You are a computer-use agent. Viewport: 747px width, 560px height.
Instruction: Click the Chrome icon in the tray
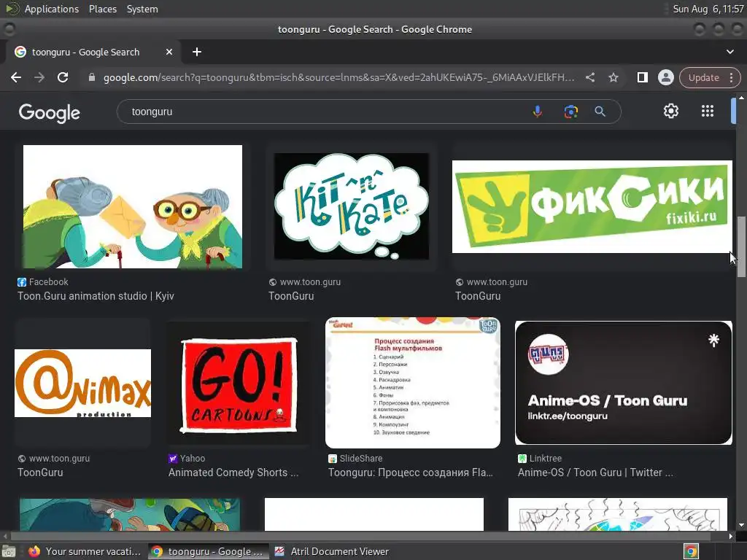(x=691, y=551)
